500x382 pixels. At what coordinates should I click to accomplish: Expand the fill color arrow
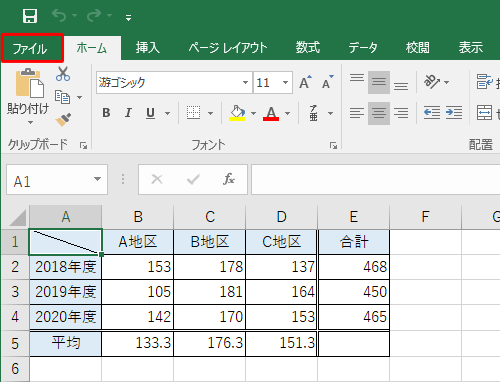[x=253, y=114]
